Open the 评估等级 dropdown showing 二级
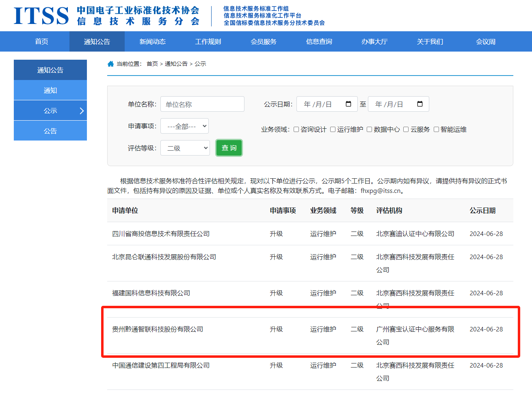 185,148
